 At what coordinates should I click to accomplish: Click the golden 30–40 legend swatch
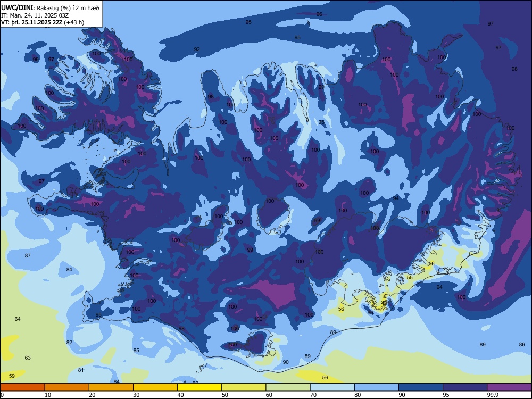pyautogui.click(x=155, y=387)
